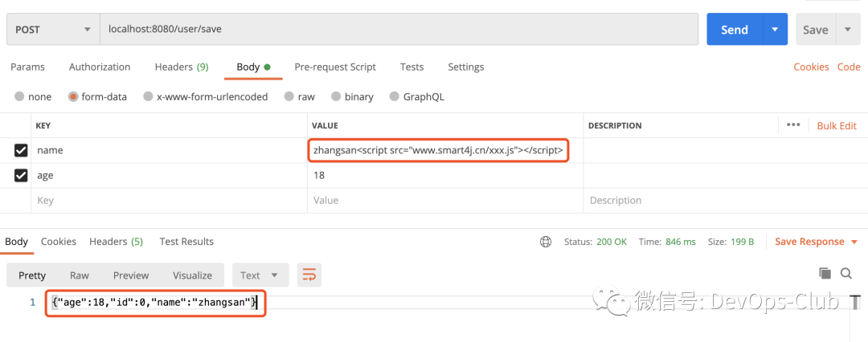Viewport: 868px width, 342px height.
Task: Open the Cookies link
Action: pos(811,67)
